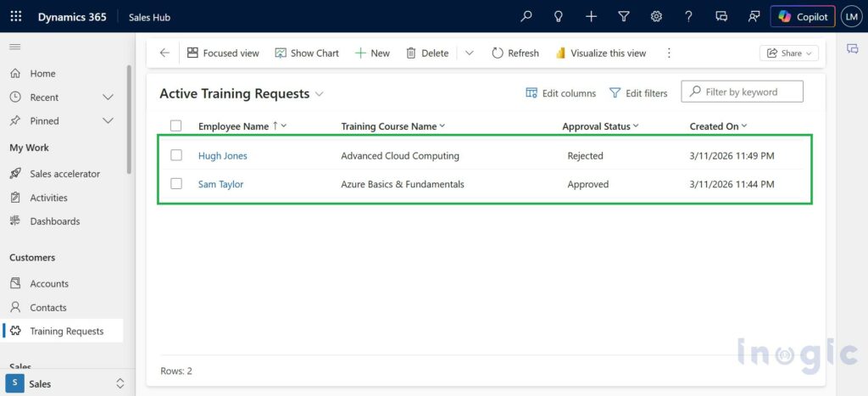Image resolution: width=868 pixels, height=396 pixels.
Task: Click Azure Basics & Fundamentals cell
Action: [403, 184]
